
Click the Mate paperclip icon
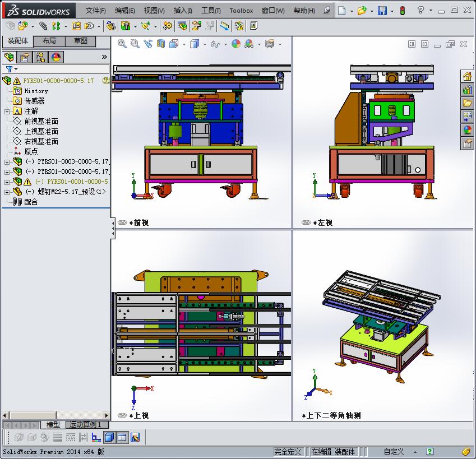click(43, 26)
